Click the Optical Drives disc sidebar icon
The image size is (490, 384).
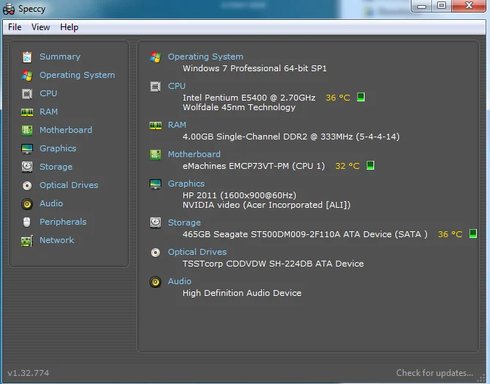[27, 185]
